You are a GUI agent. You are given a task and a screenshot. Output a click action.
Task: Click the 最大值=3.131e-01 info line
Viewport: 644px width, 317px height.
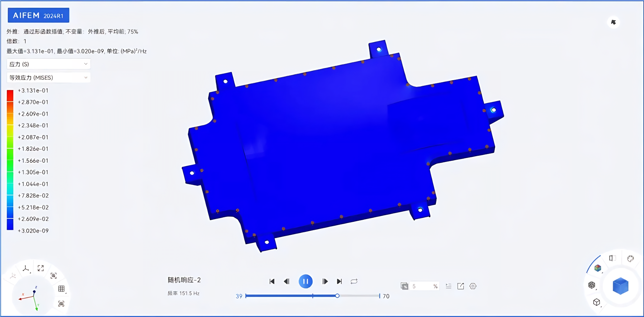[77, 51]
